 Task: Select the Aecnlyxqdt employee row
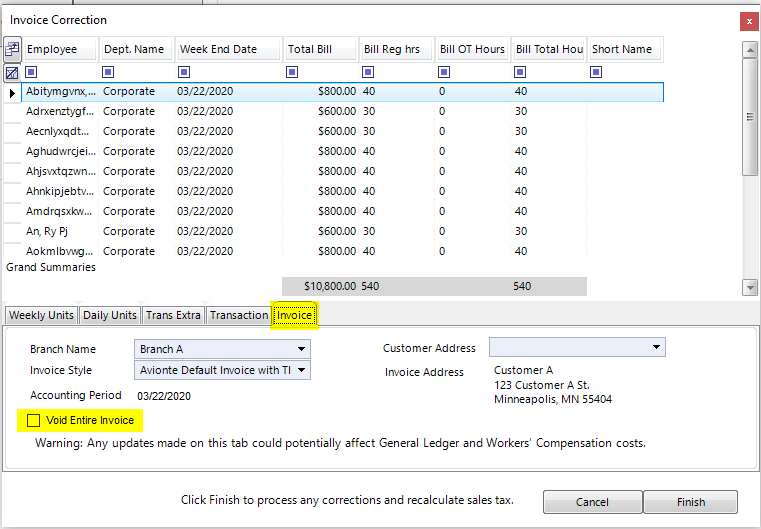click(x=342, y=132)
